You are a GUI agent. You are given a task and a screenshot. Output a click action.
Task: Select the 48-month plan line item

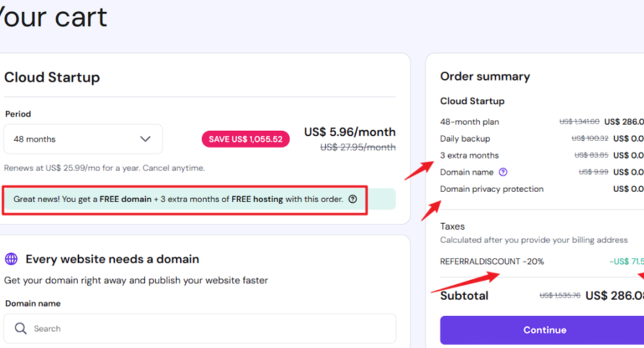[469, 122]
